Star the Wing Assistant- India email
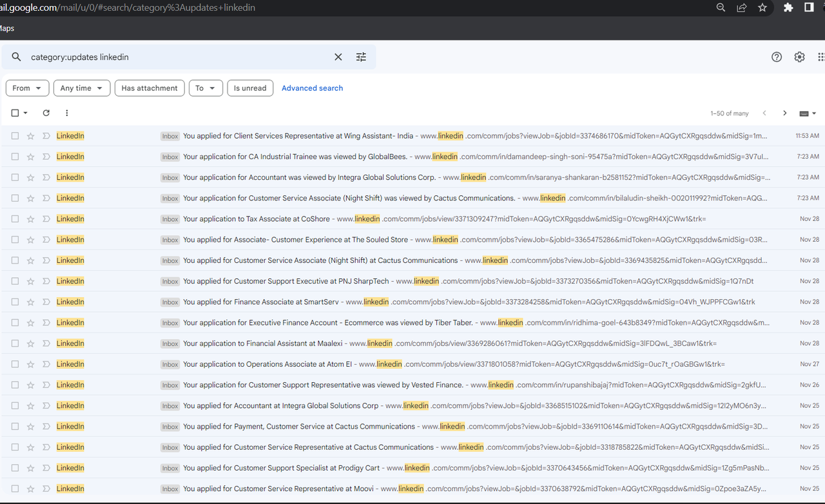 coord(30,136)
